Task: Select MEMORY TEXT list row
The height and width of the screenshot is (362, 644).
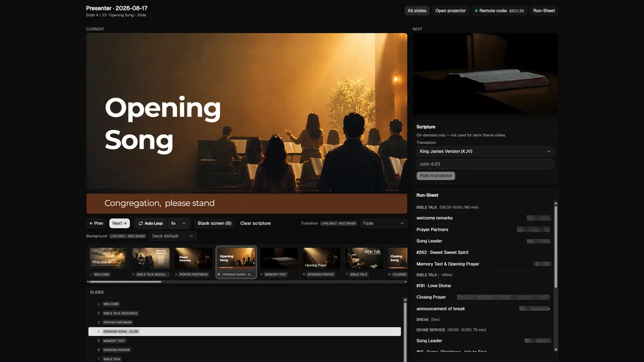Action: point(245,341)
